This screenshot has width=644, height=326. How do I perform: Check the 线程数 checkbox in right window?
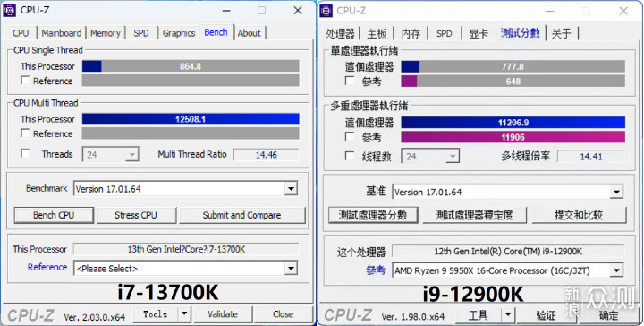pyautogui.click(x=350, y=156)
